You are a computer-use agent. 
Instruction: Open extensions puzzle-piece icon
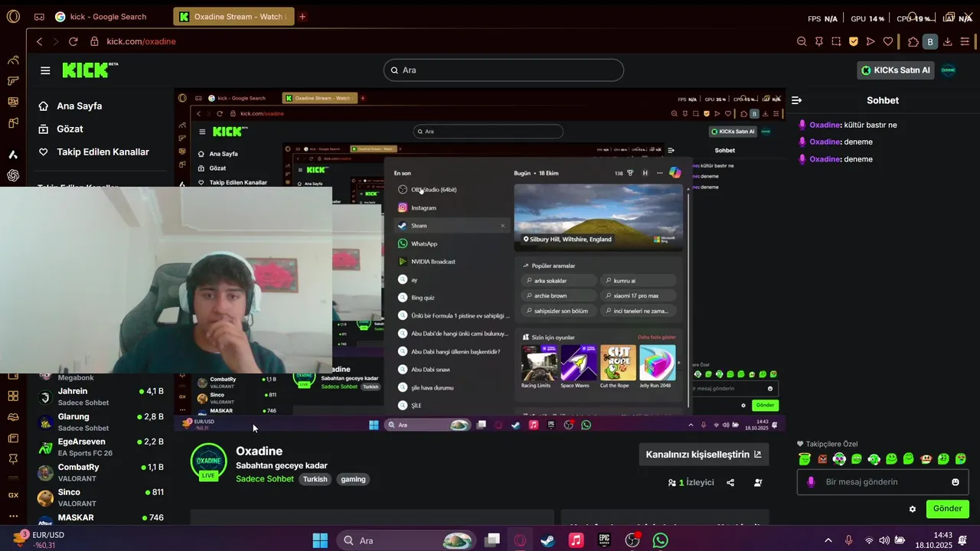(x=913, y=41)
